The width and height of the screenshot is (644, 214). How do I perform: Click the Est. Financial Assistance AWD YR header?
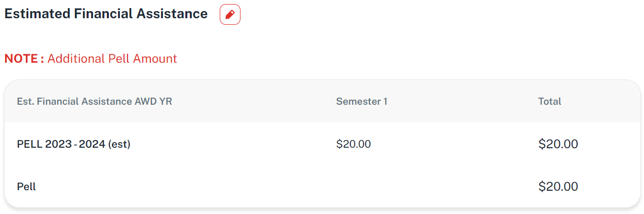(95, 101)
